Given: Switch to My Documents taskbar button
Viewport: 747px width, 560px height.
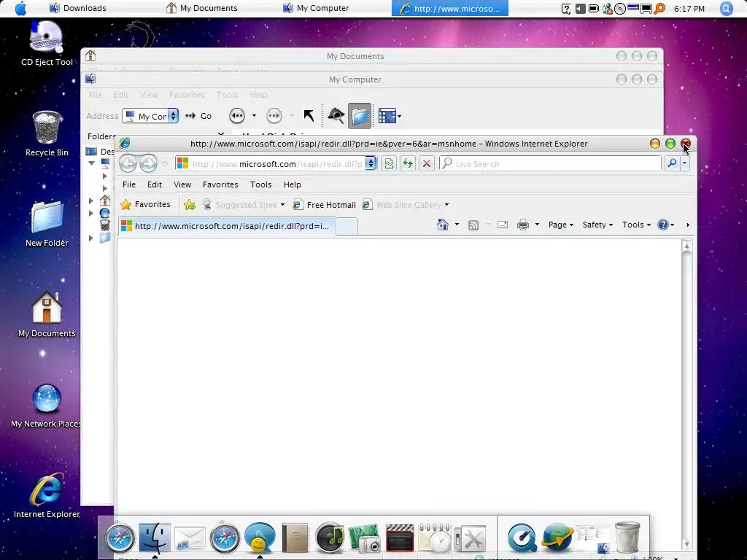Looking at the screenshot, I should [x=201, y=8].
